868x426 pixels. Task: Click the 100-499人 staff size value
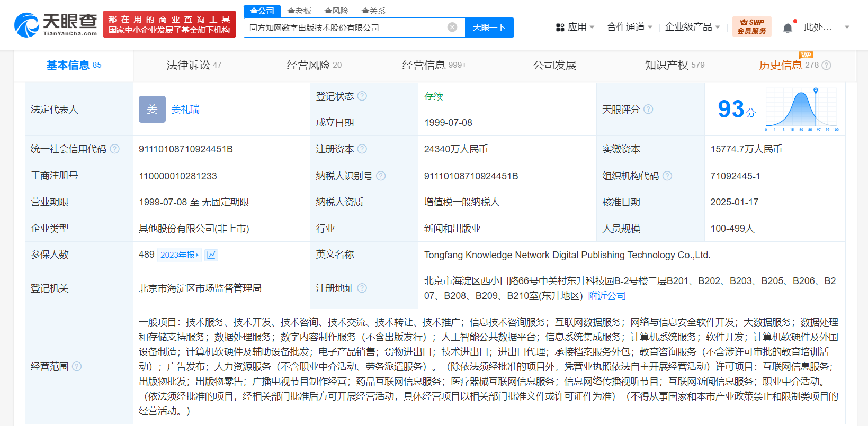[732, 229]
